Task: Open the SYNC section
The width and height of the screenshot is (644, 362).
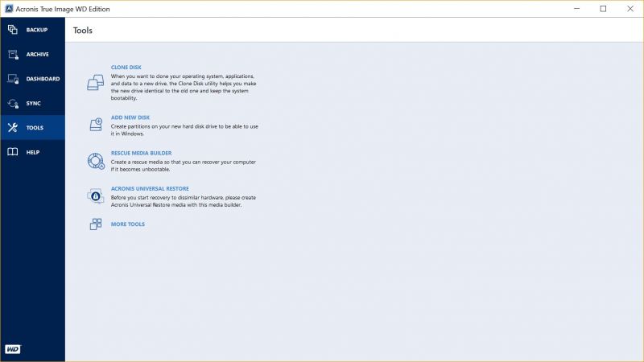Action: pos(33,104)
